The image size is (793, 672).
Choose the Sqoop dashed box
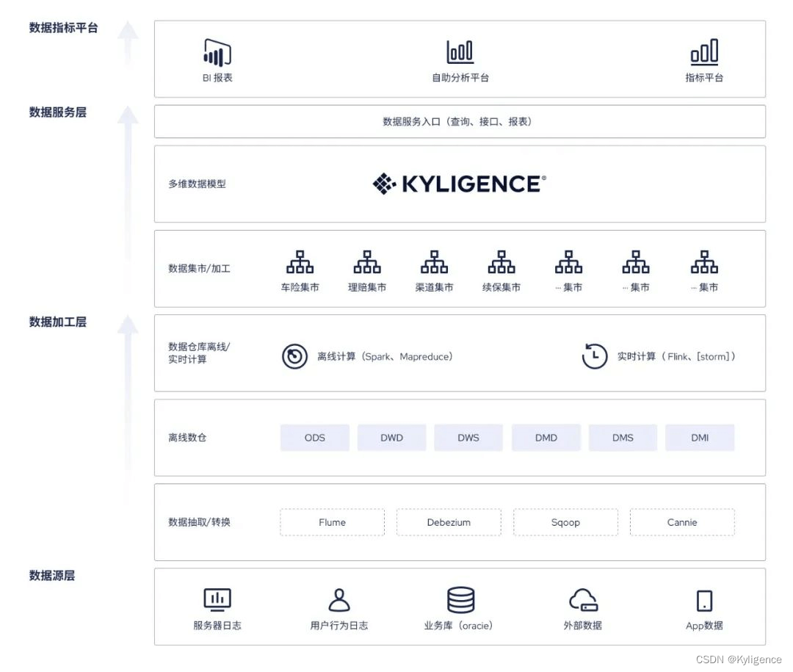click(x=565, y=522)
